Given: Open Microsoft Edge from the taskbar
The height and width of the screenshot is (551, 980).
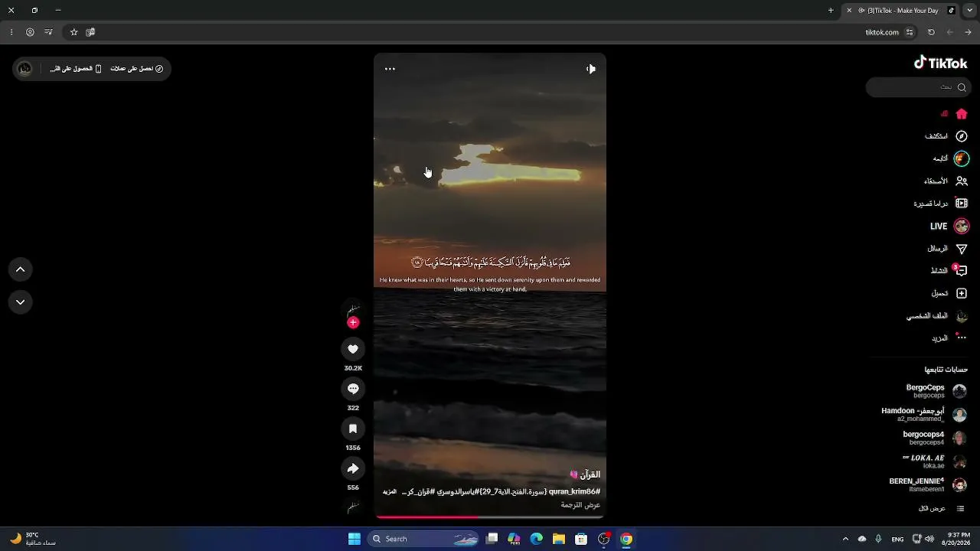Looking at the screenshot, I should tap(537, 539).
